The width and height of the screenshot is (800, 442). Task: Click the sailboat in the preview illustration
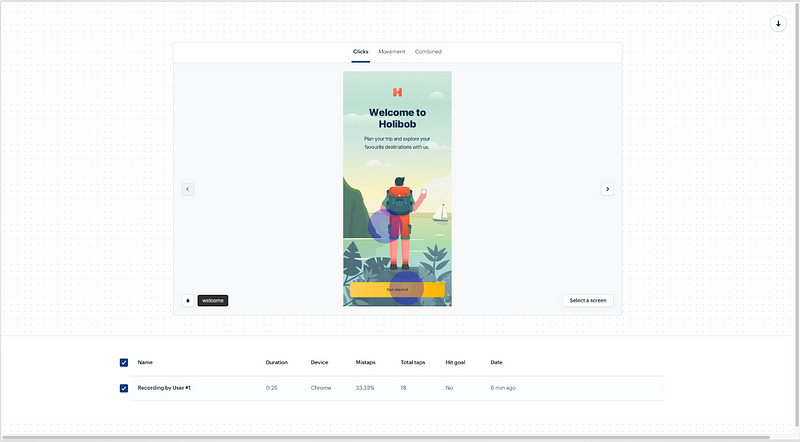tap(441, 213)
